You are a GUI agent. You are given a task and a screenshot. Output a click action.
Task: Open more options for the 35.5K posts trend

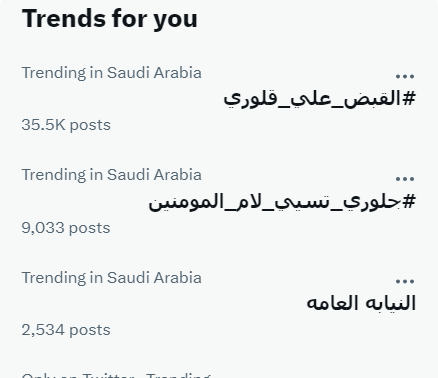point(405,76)
